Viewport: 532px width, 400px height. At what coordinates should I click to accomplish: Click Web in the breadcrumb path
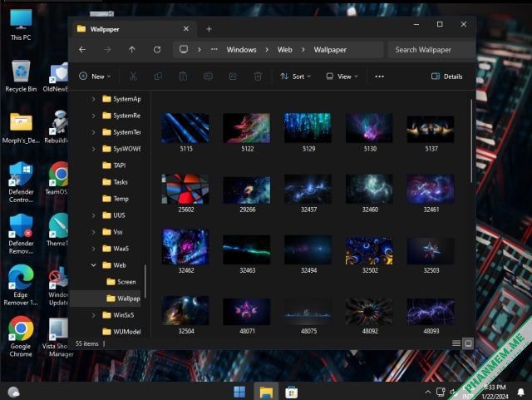[284, 50]
